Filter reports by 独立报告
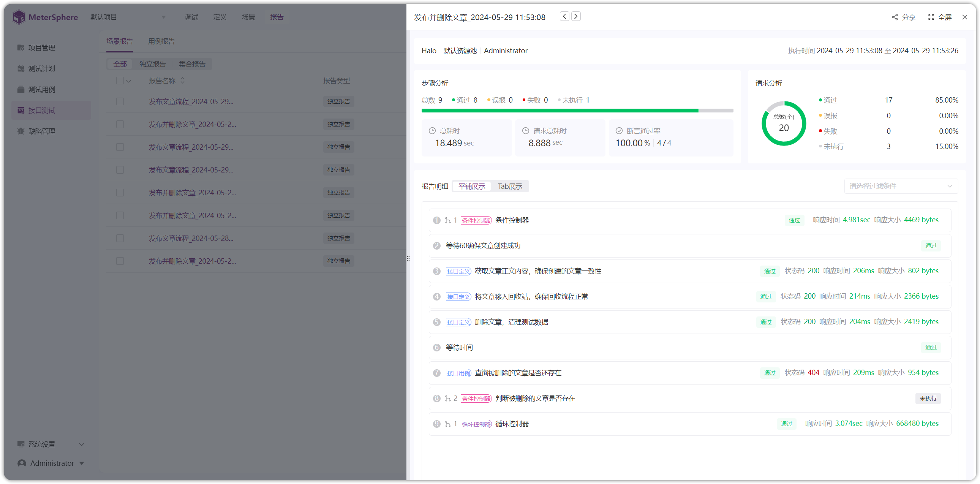The height and width of the screenshot is (484, 980). coord(153,64)
